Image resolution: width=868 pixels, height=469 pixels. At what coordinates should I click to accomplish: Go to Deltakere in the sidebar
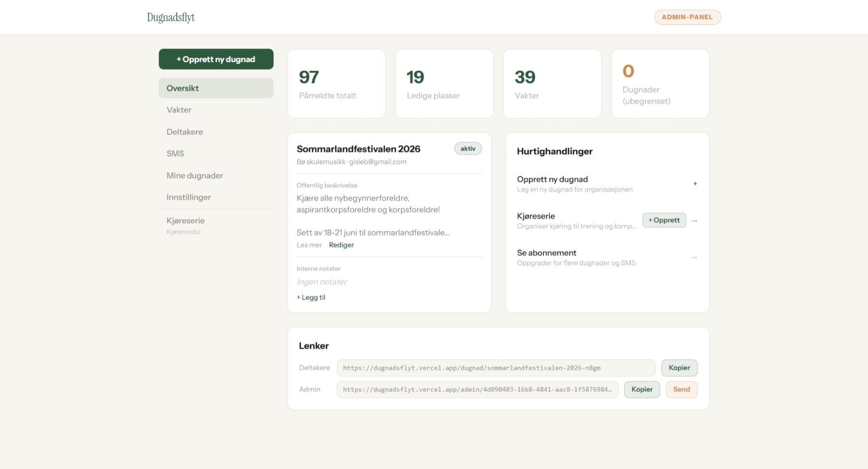(216, 132)
